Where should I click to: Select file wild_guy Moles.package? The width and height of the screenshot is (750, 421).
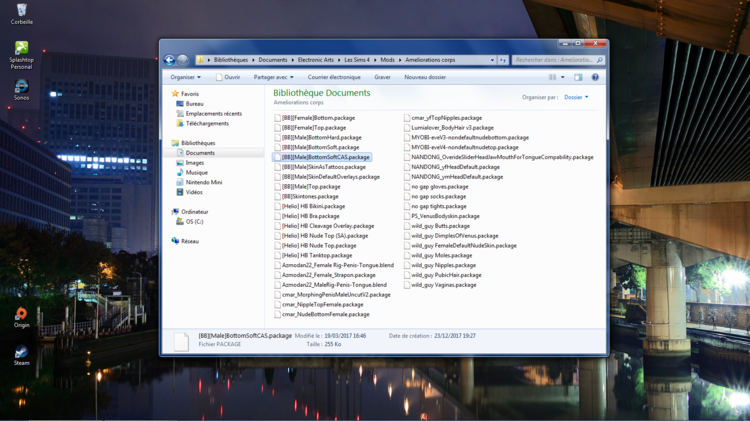pyautogui.click(x=437, y=255)
